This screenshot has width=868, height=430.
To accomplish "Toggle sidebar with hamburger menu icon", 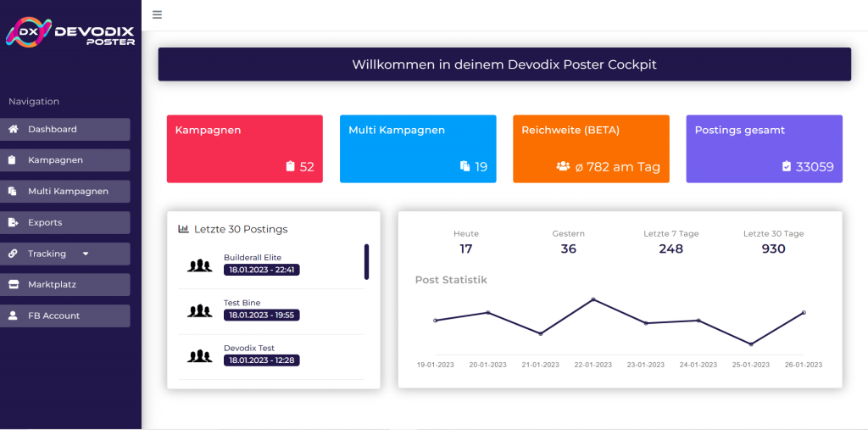I will pyautogui.click(x=158, y=14).
